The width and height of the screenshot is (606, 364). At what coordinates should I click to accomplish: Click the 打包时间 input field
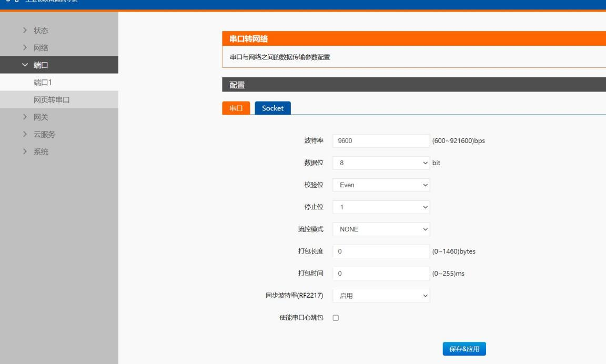point(381,274)
